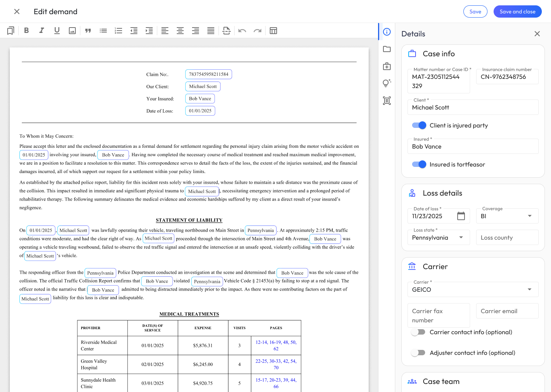Turn off Client is injured party
The height and width of the screenshot is (392, 551).
[419, 125]
